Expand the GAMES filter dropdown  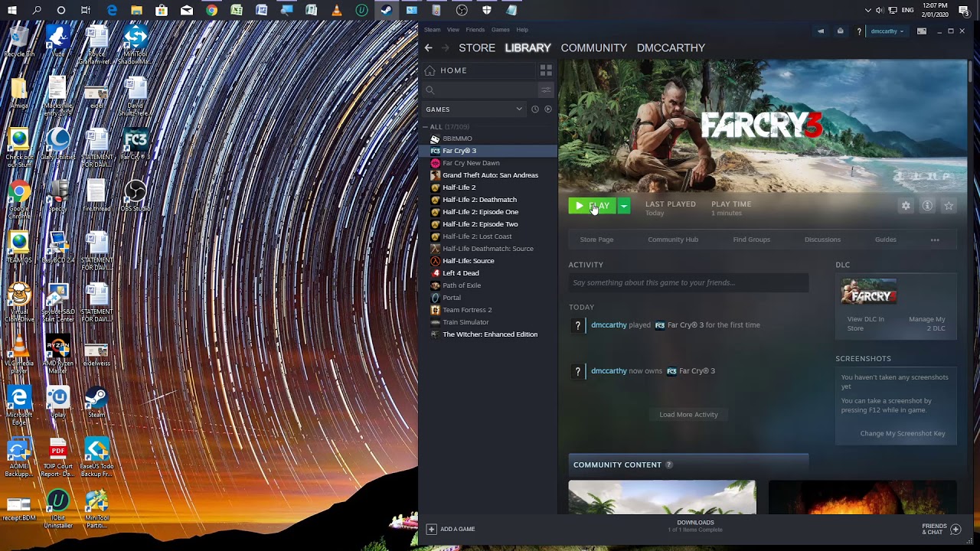point(473,109)
